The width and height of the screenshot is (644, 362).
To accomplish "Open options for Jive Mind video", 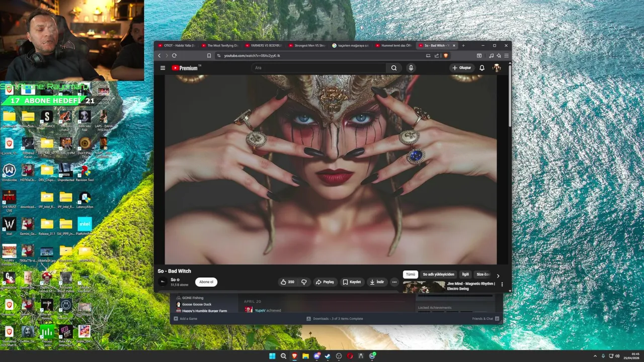I will click(x=502, y=284).
